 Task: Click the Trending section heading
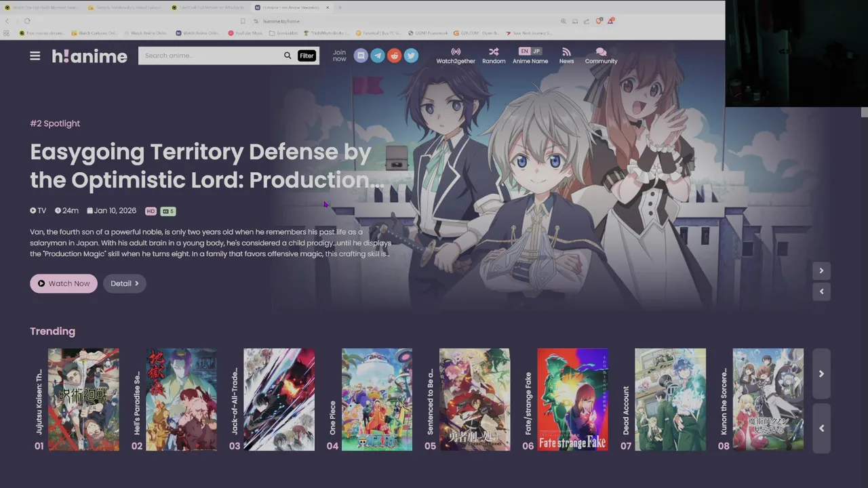[52, 331]
